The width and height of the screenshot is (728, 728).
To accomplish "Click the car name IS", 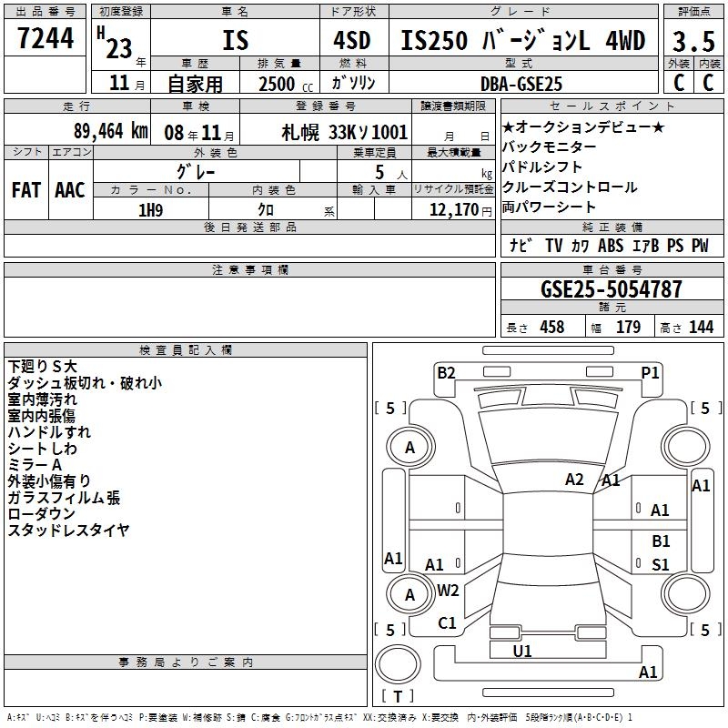I will pos(236,40).
